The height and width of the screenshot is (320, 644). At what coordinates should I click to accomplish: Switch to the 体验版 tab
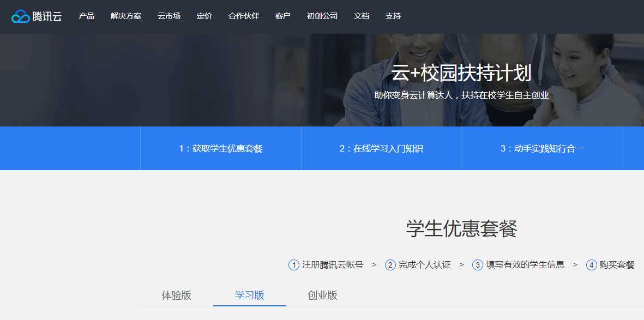point(177,295)
